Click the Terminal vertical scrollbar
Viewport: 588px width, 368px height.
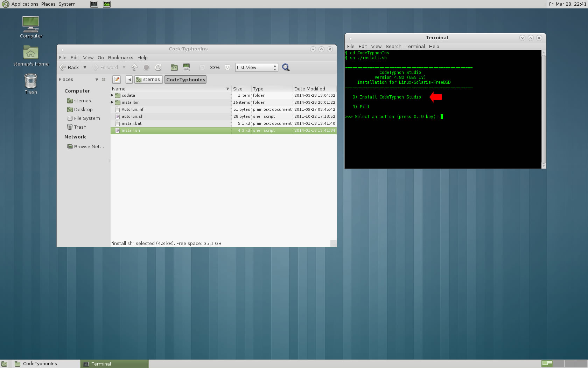[x=544, y=109]
